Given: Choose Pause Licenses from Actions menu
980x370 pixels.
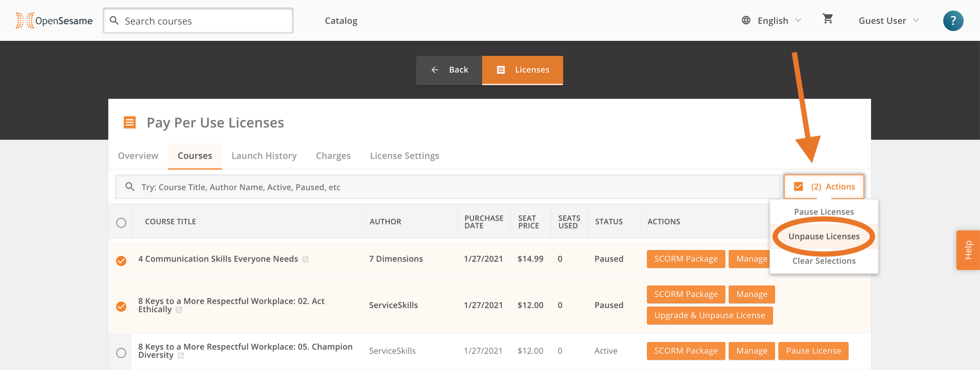Looking at the screenshot, I should click(824, 212).
